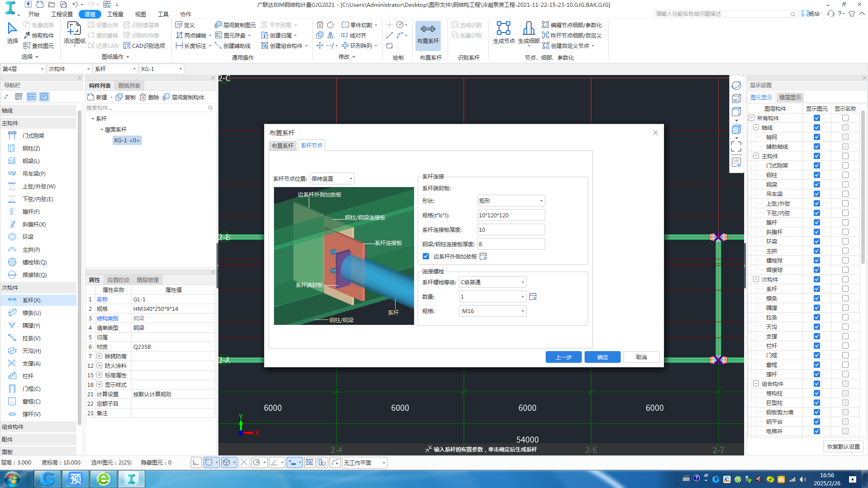Screen dimensions: 868x488
Task: Open the 工程量 ribbon tab
Action: point(115,14)
